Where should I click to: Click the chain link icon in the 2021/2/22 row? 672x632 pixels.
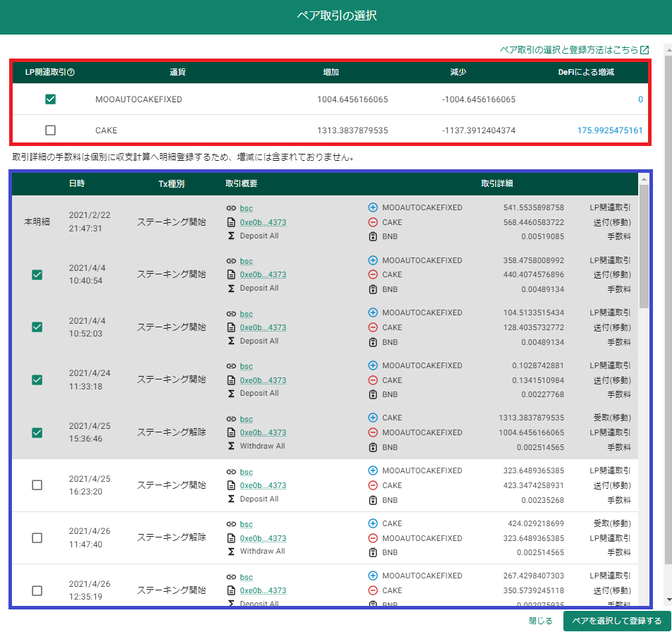231,208
